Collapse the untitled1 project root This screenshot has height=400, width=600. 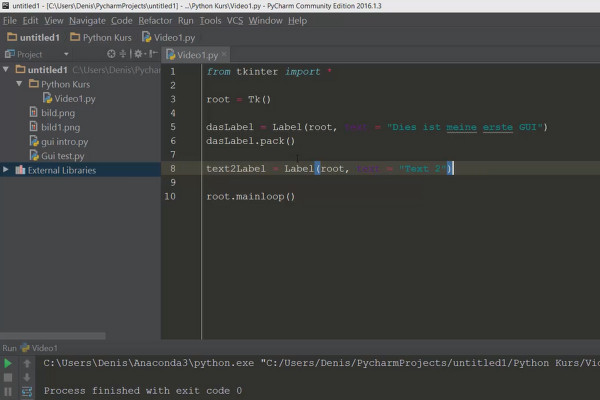[6, 69]
